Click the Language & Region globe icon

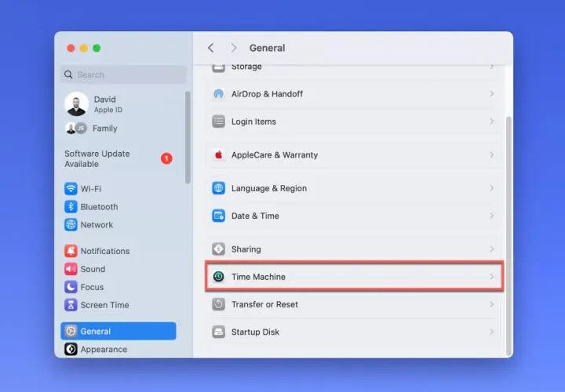click(x=218, y=188)
